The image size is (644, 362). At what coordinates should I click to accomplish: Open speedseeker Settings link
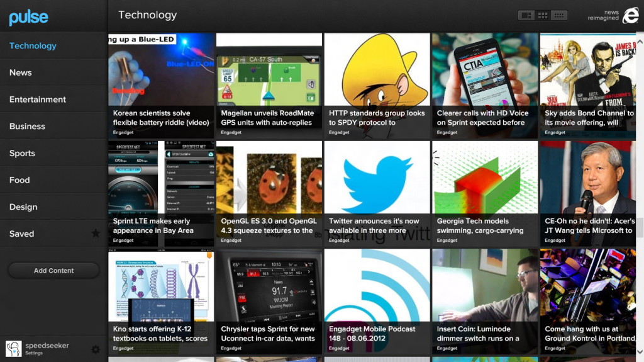click(34, 353)
